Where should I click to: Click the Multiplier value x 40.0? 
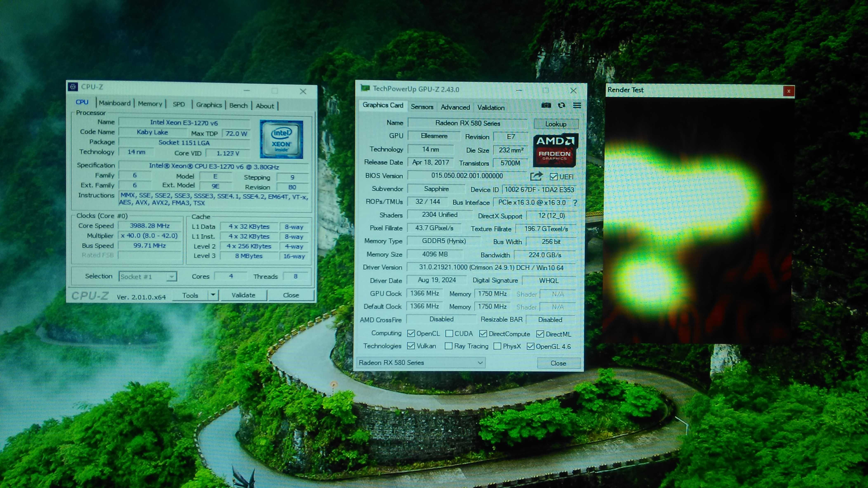(149, 236)
